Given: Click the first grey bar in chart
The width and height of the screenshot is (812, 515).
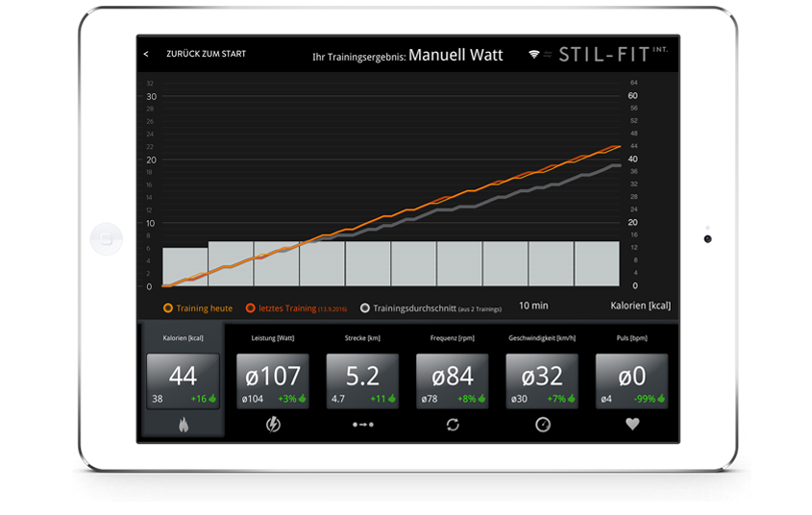Looking at the screenshot, I should coord(185,266).
